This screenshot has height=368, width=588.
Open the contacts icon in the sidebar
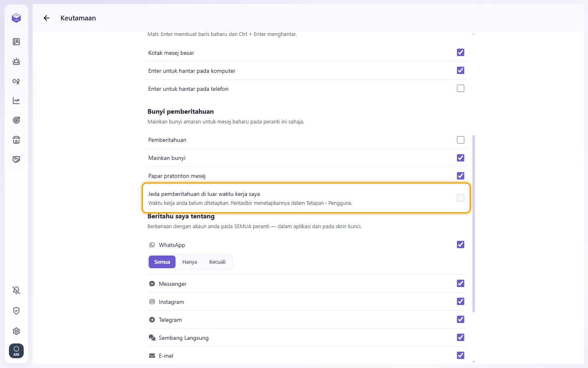(x=16, y=42)
